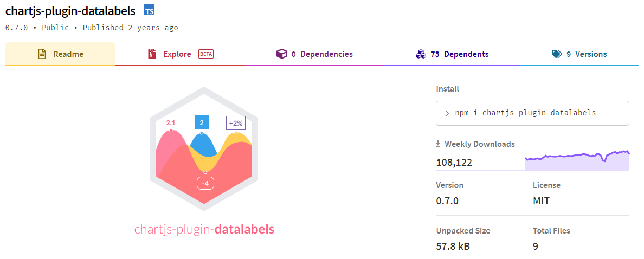Click the Weekly Downloads download icon
The image size is (644, 259).
point(439,144)
